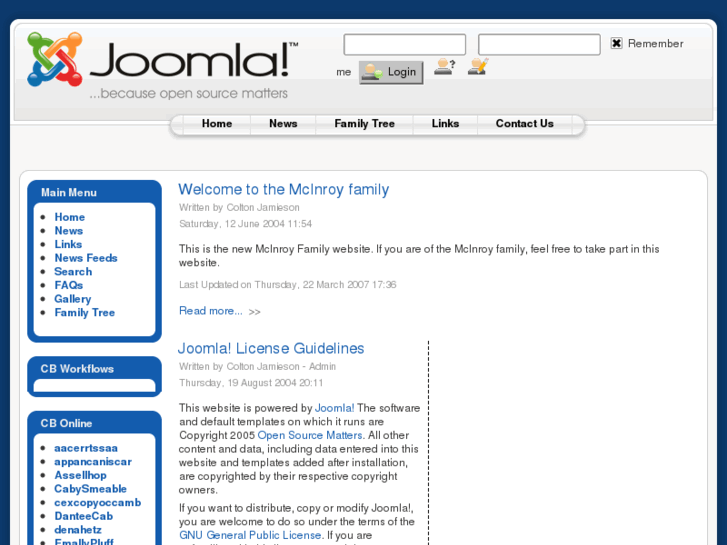Click the CB Workflows module heading
The width and height of the screenshot is (727, 545).
[77, 369]
